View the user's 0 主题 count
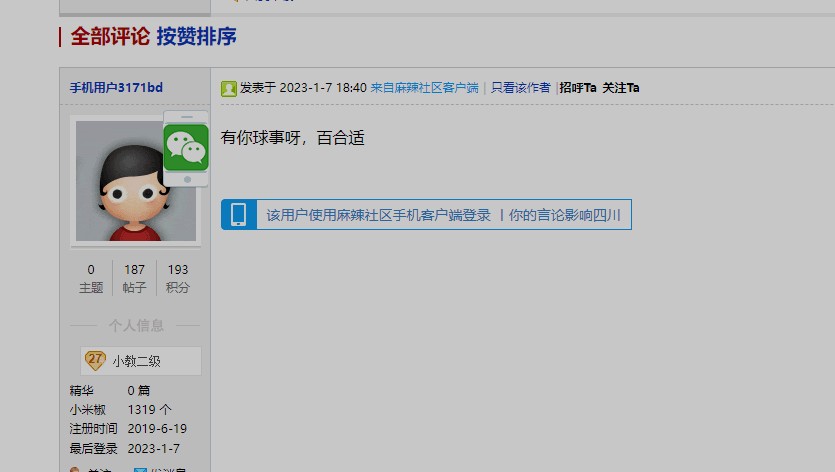The width and height of the screenshot is (835, 472). pos(91,278)
